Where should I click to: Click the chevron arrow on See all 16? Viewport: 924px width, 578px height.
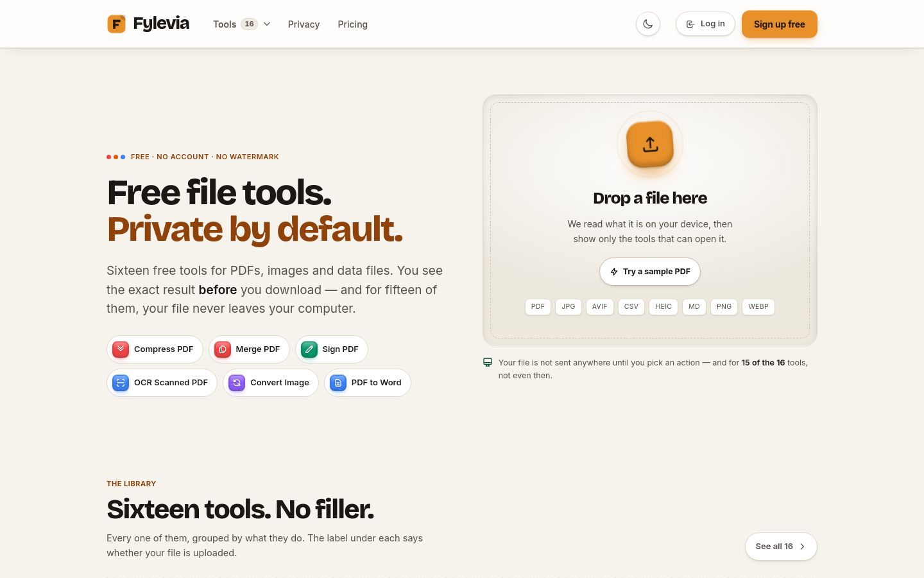(x=802, y=547)
